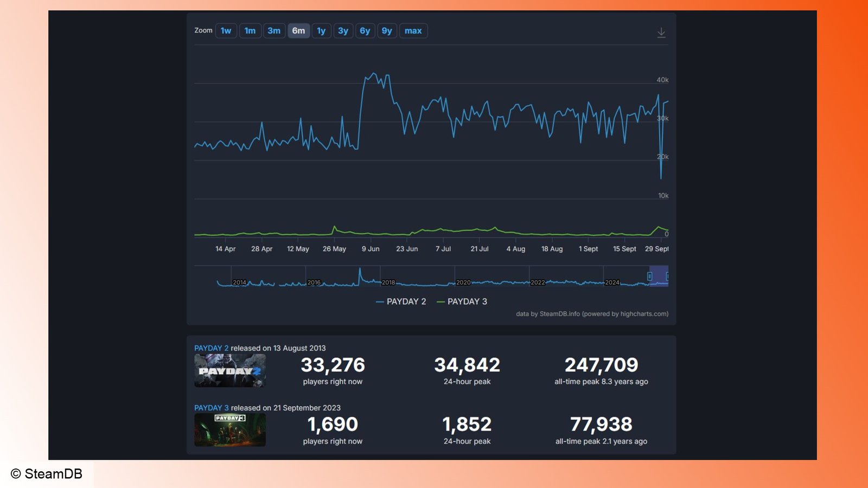Image resolution: width=868 pixels, height=488 pixels.
Task: Click the PAYDAY 2 game thumbnail
Action: tap(230, 371)
